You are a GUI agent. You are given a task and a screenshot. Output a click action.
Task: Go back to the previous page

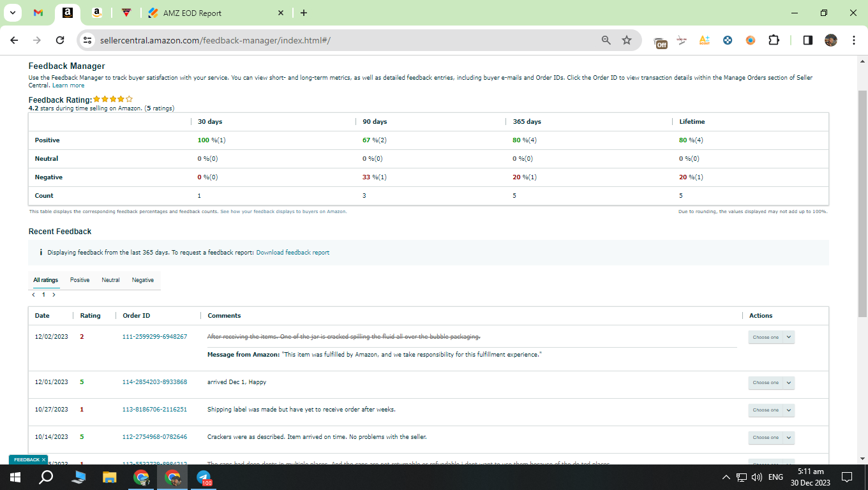click(x=15, y=40)
